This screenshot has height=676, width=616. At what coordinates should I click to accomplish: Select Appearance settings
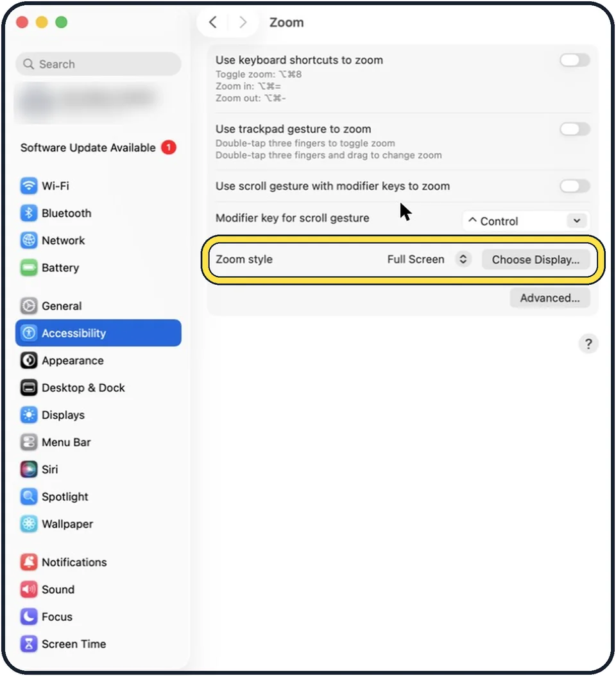73,360
